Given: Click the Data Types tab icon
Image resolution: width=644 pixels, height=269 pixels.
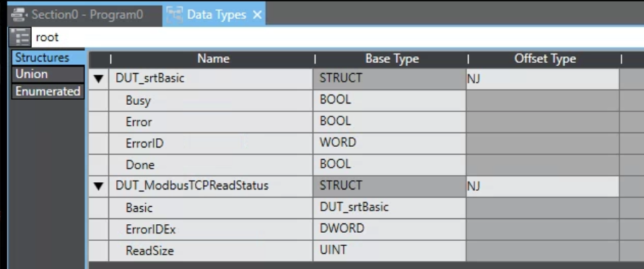Looking at the screenshot, I should pyautogui.click(x=174, y=15).
